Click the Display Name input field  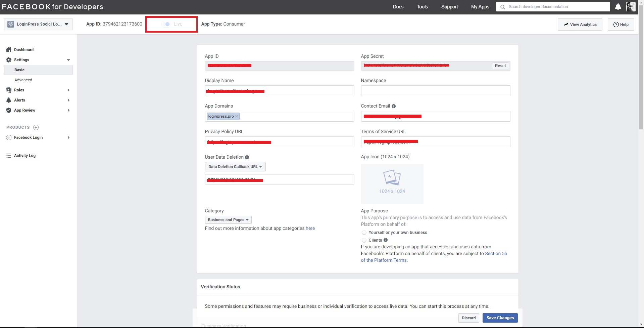280,91
